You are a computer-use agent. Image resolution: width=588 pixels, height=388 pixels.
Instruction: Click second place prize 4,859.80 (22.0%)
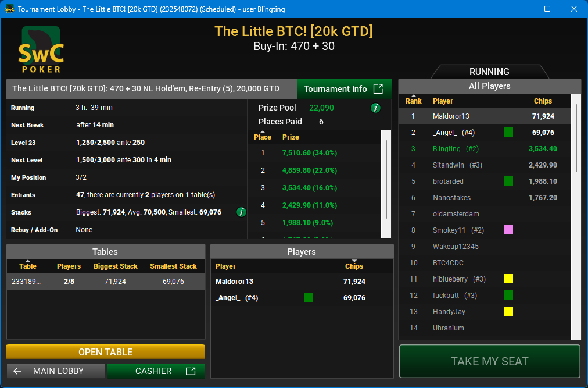(x=309, y=170)
